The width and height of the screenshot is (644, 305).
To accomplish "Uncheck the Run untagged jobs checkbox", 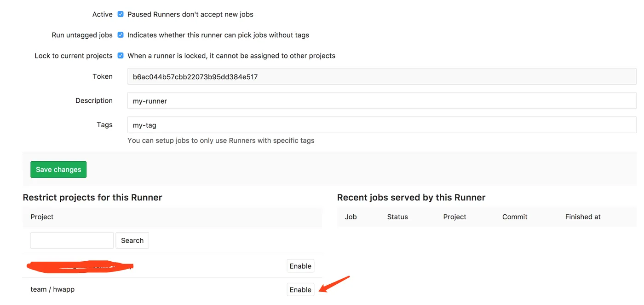I will pos(121,35).
